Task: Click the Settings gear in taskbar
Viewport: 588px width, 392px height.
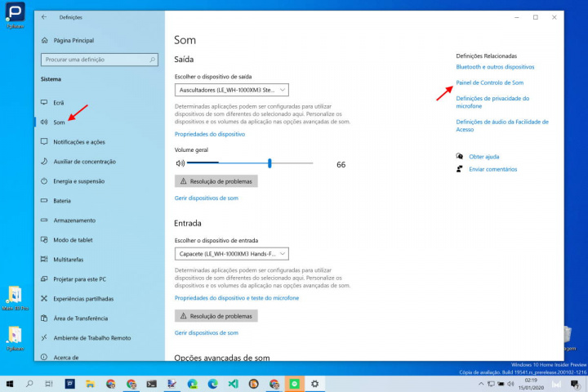Action: click(x=315, y=383)
